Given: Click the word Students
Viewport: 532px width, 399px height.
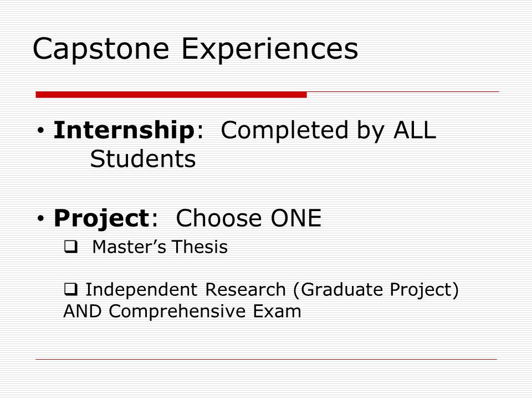Looking at the screenshot, I should [x=143, y=159].
